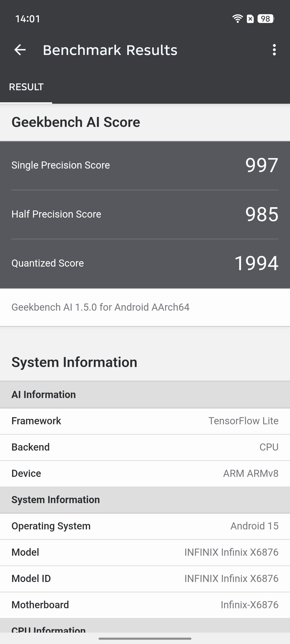Select the Operating System Android 15 row
The image size is (290, 644).
click(145, 526)
